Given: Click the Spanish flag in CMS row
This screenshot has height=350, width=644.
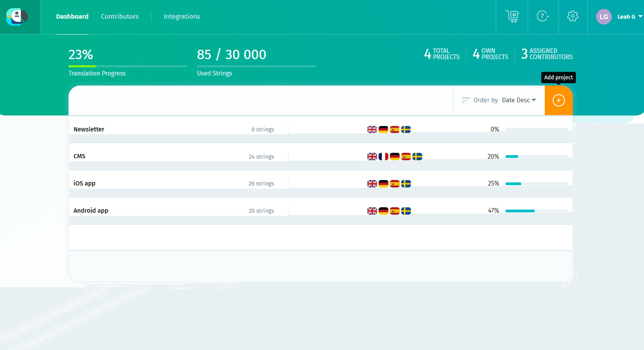Looking at the screenshot, I should (406, 156).
